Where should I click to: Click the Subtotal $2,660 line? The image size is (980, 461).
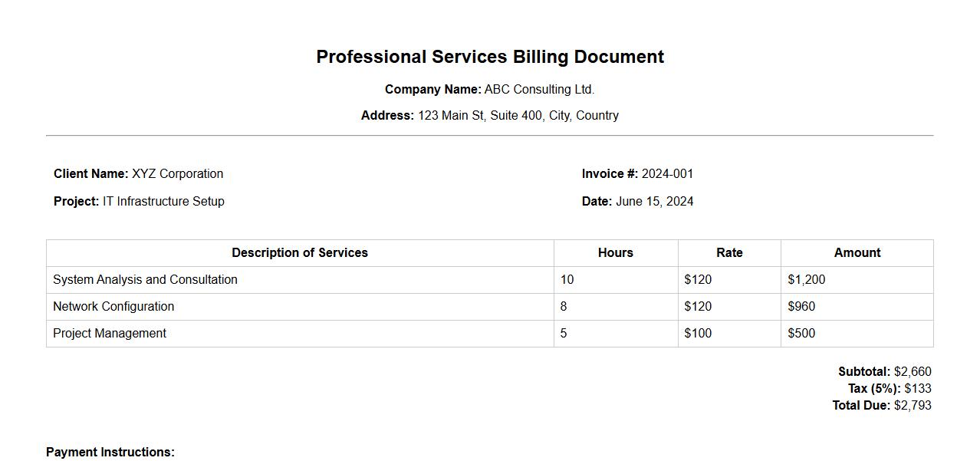(884, 372)
